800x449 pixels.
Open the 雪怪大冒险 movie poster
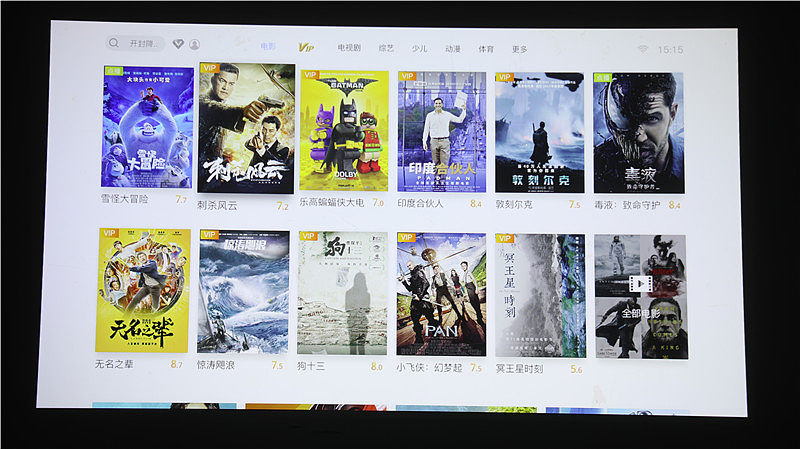147,127
